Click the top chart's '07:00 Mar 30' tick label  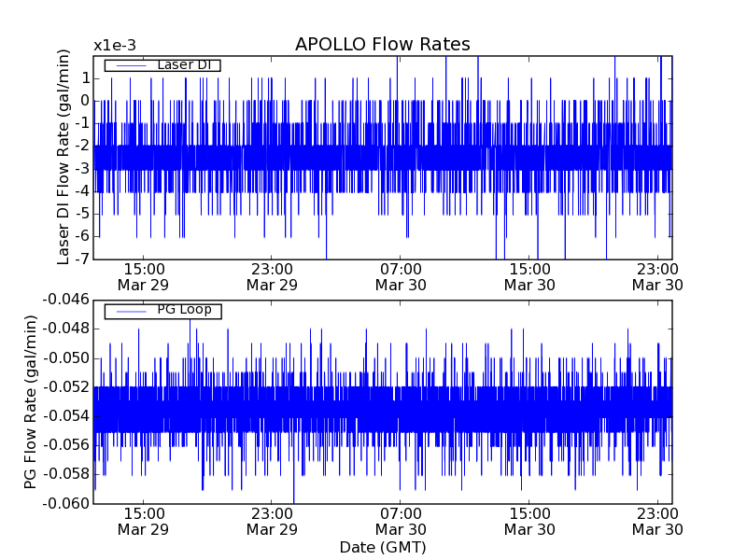pos(401,277)
